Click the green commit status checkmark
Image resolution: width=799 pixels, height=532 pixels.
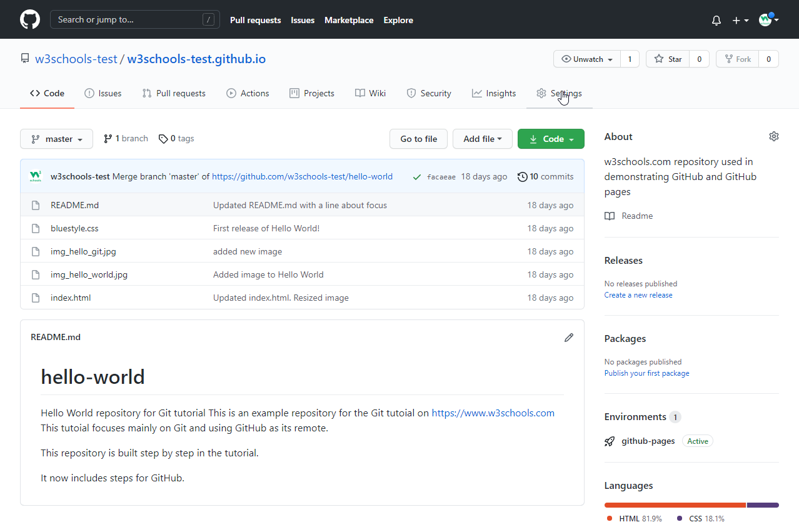416,177
